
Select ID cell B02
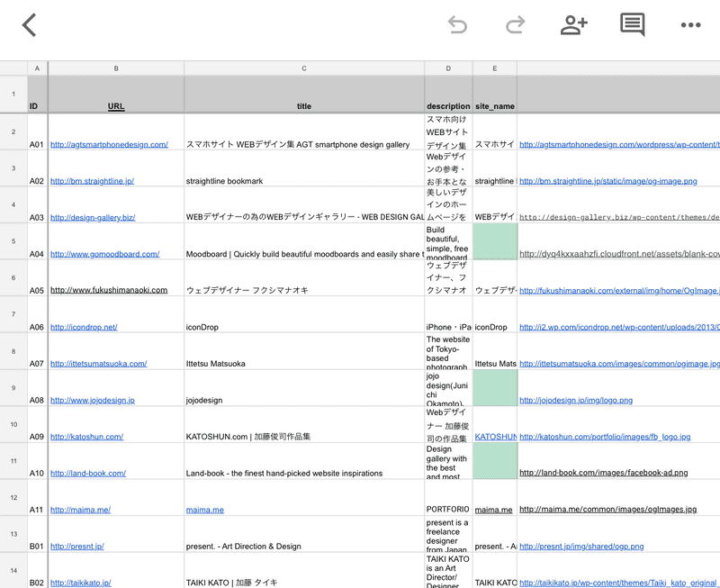[37, 571]
